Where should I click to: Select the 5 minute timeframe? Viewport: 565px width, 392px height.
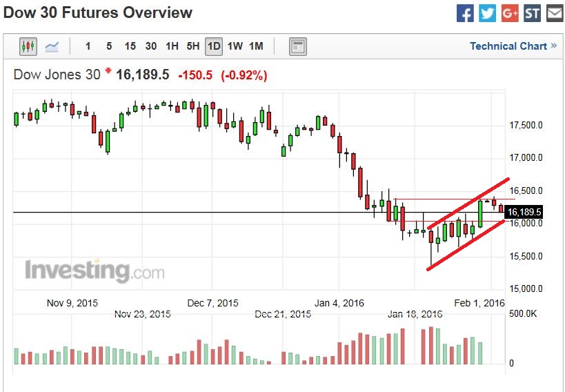pyautogui.click(x=109, y=47)
